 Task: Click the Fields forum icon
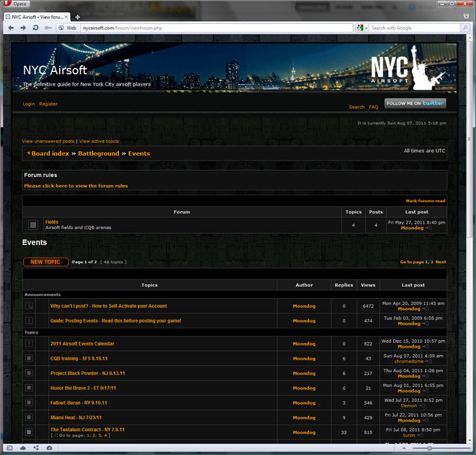(33, 224)
